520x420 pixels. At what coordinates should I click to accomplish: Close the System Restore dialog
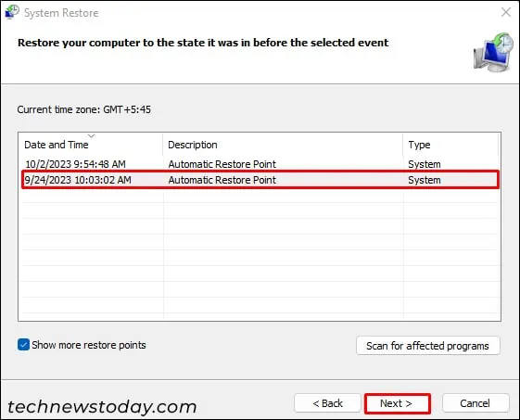tap(506, 12)
